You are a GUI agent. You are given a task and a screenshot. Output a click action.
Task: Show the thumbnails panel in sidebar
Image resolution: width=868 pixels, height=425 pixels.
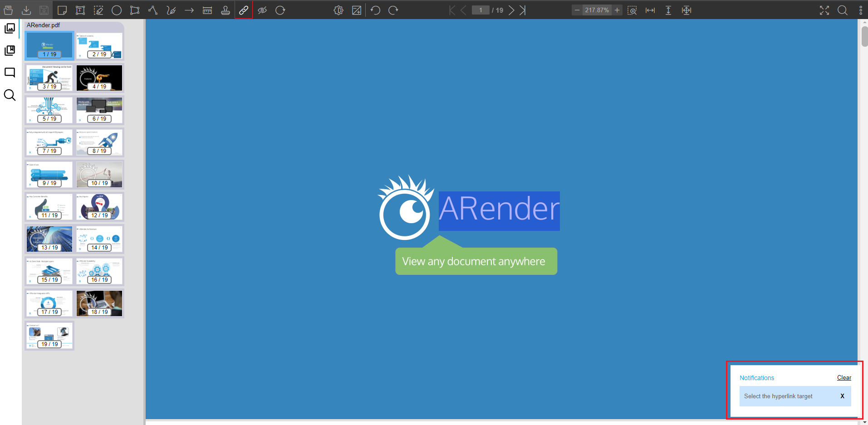[x=10, y=28]
